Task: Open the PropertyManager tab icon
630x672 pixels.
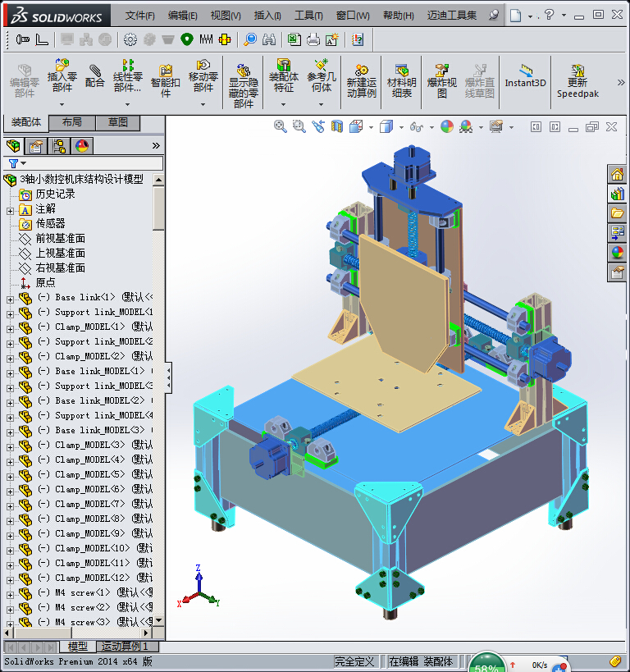Action: click(36, 146)
